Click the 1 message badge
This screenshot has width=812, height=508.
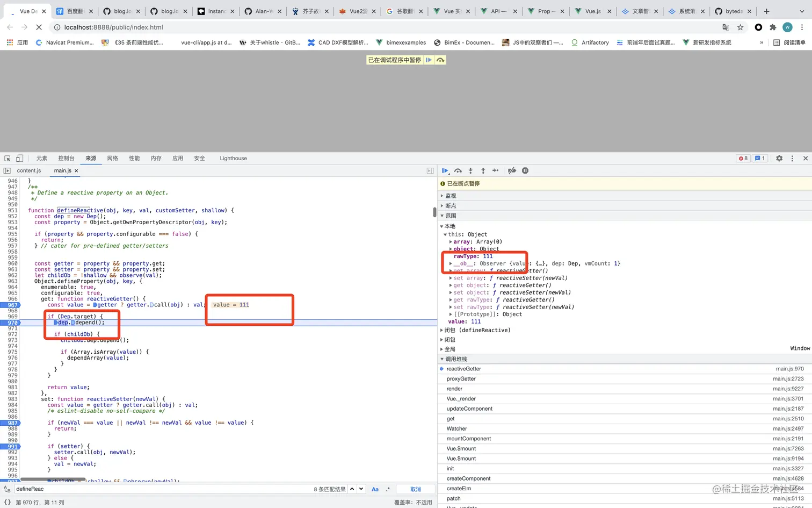pos(760,159)
